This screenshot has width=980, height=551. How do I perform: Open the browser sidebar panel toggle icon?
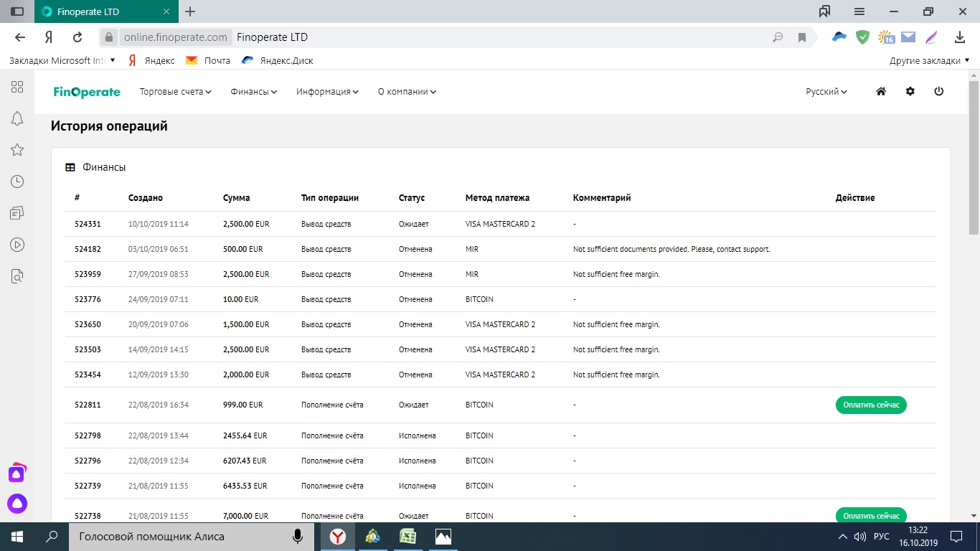[x=17, y=11]
